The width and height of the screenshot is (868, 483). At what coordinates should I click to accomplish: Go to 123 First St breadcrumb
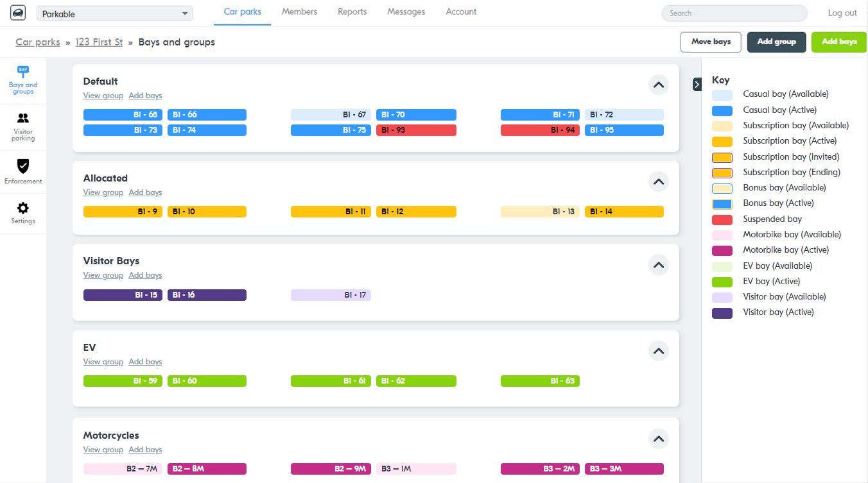click(x=99, y=42)
